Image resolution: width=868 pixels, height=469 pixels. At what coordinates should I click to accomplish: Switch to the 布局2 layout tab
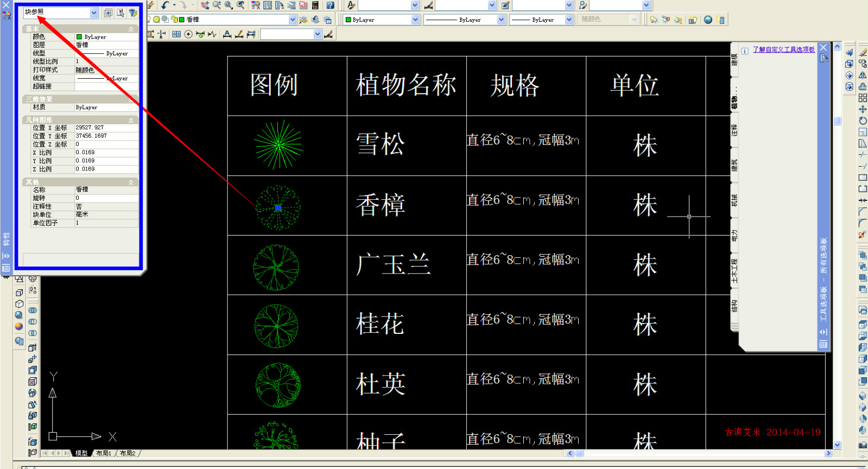point(128,453)
